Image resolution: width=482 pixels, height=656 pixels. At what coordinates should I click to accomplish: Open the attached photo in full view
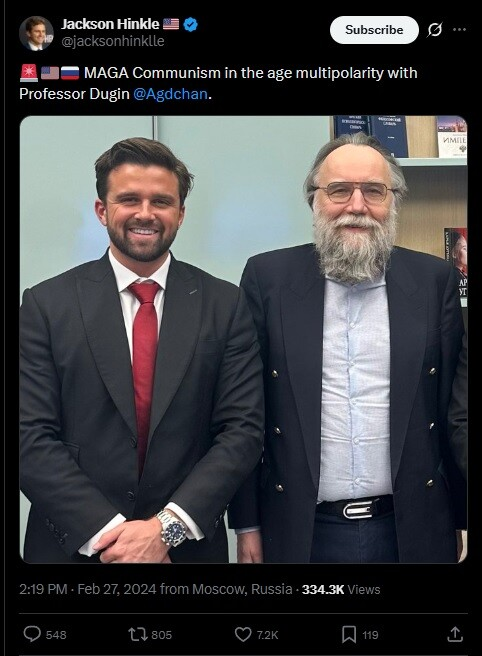tap(243, 339)
